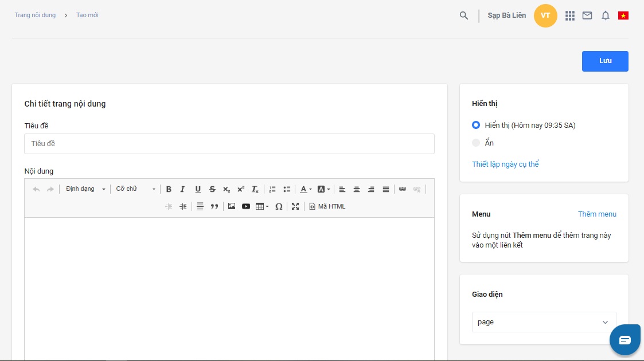
Task: Open the 'Định dạng' format dropdown
Action: 85,189
